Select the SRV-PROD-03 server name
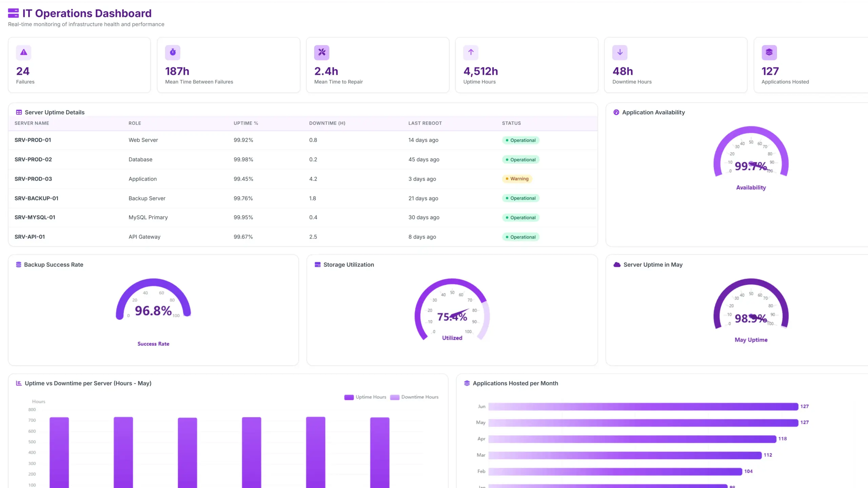868x488 pixels. click(x=33, y=179)
